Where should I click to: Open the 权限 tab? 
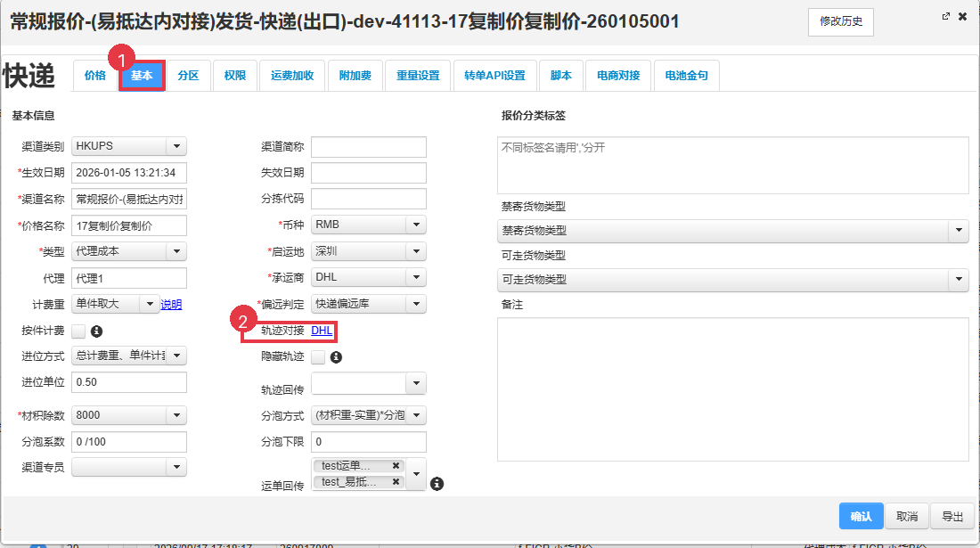tap(235, 76)
